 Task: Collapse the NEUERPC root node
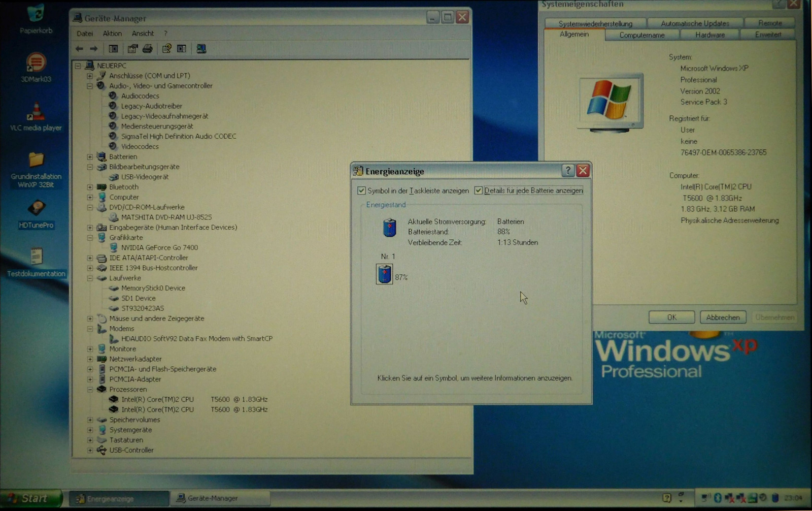pyautogui.click(x=78, y=66)
